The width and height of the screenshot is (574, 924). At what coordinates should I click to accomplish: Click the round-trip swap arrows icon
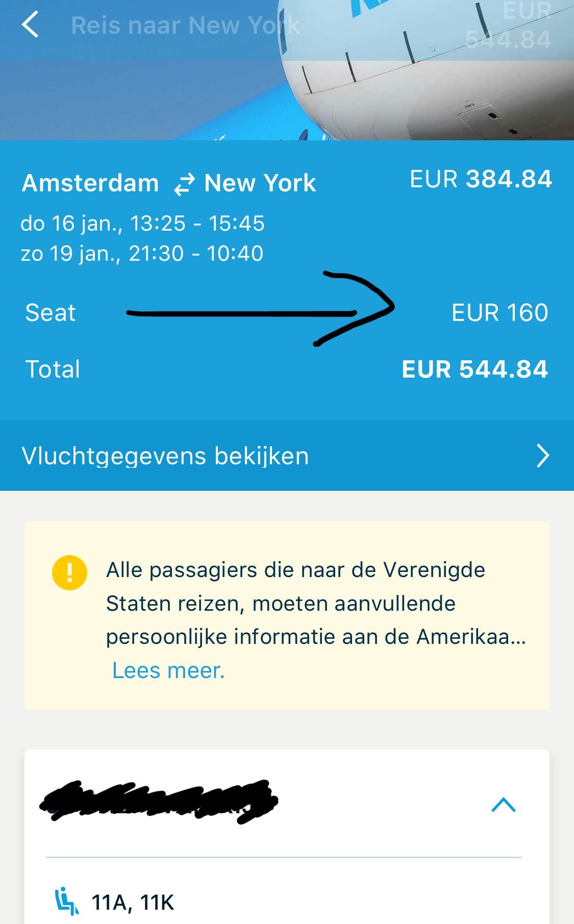tap(184, 185)
